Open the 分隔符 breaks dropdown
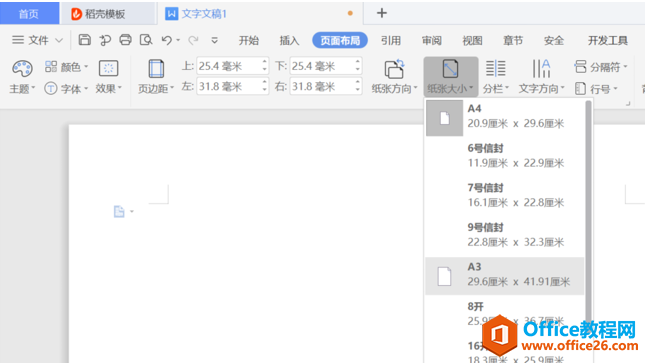 pos(601,67)
